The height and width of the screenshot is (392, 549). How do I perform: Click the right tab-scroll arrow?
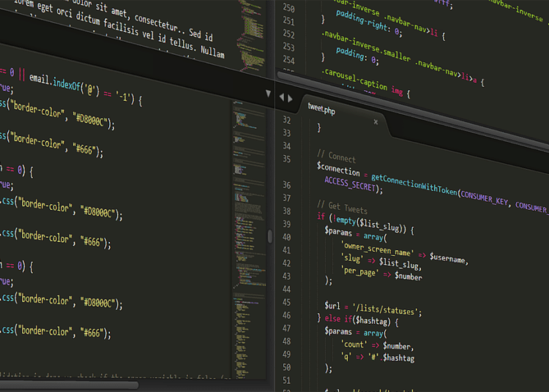290,98
